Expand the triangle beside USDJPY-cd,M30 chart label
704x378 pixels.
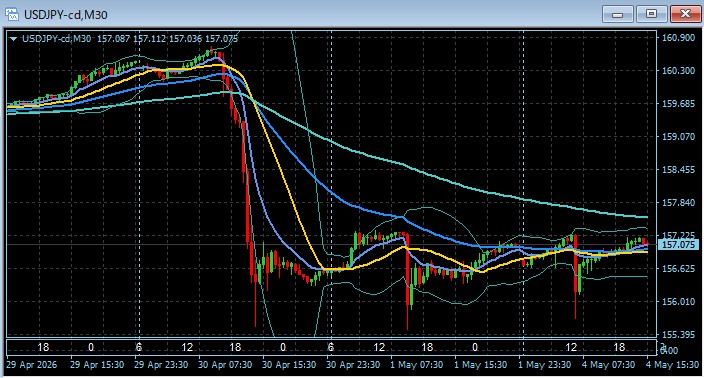pyautogui.click(x=13, y=39)
